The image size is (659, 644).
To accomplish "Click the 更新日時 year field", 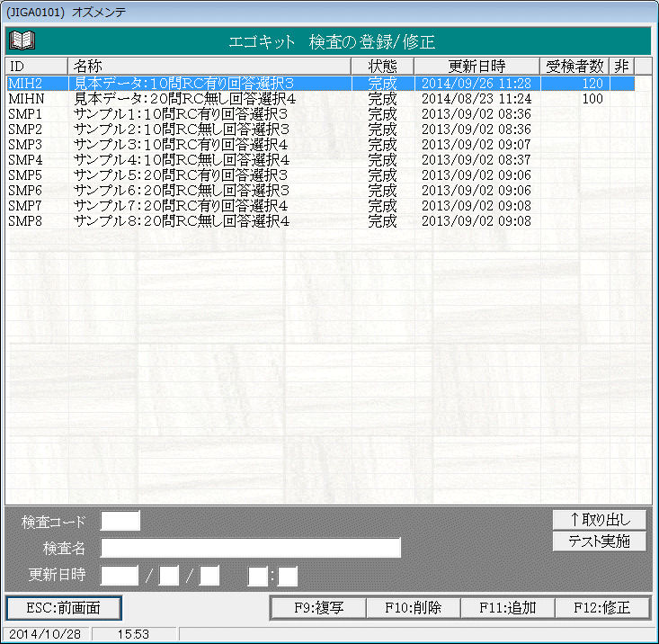I will click(120, 576).
